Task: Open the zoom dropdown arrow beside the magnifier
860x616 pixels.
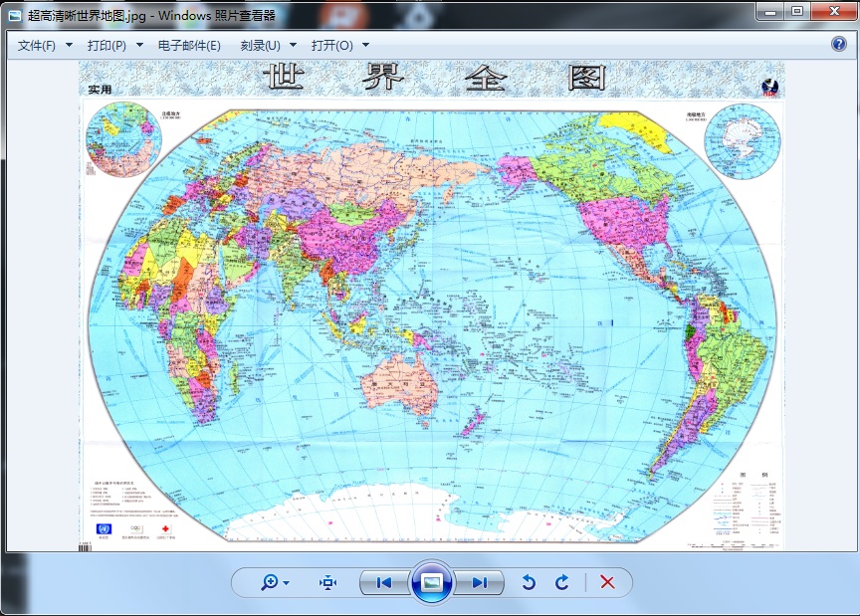Action: pos(287,583)
